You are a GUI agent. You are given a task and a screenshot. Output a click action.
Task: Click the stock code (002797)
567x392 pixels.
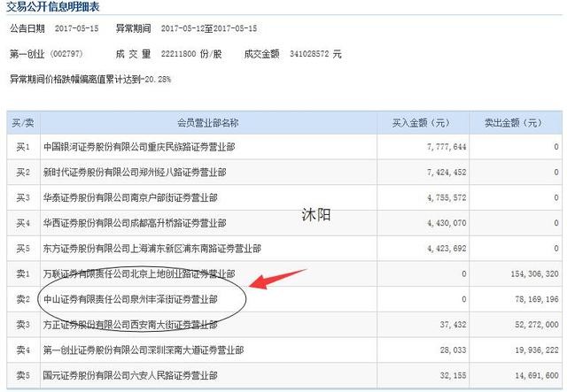tap(66, 54)
